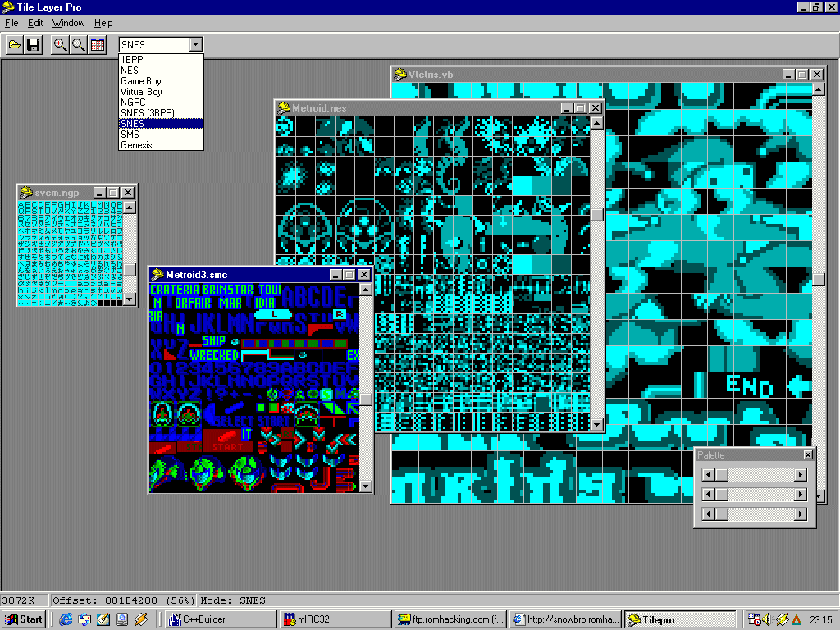840x630 pixels.
Task: Select Game Boy from the format list
Action: point(141,81)
